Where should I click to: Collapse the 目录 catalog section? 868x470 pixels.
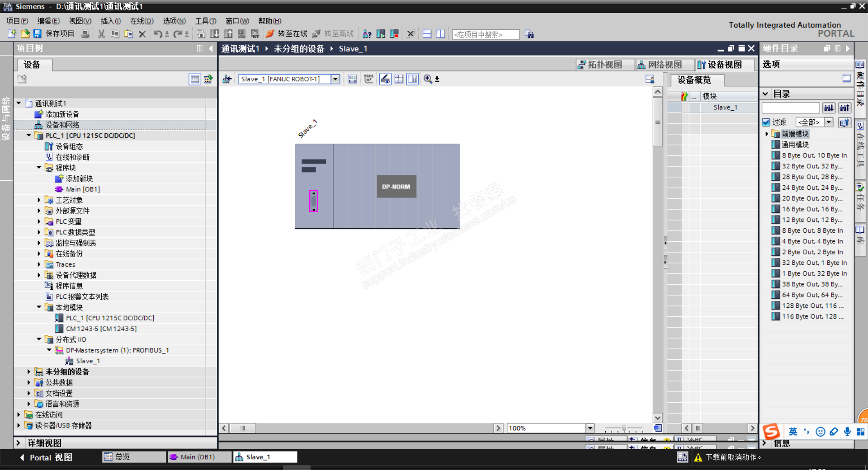tap(765, 94)
